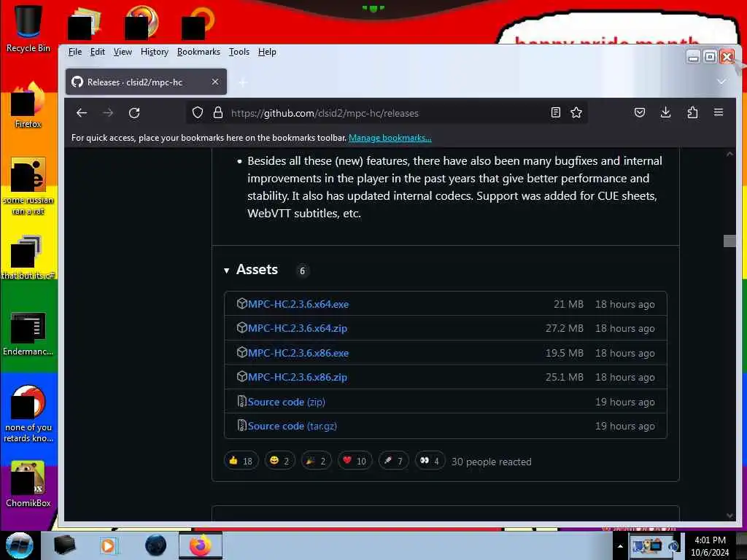Open the extensions puzzle icon
The height and width of the screenshot is (560, 747).
click(x=692, y=112)
